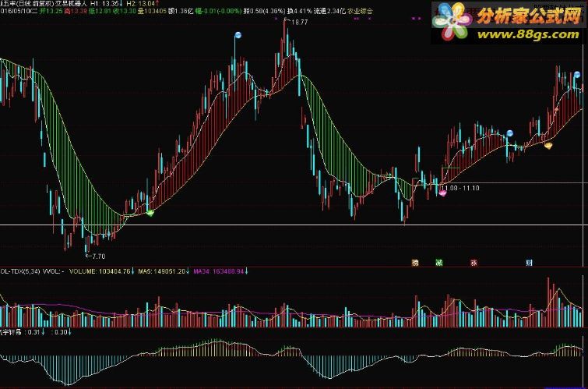Viewport: 588px width, 389px height.
Task: Open the tan event marker left of 减
Action: click(x=415, y=263)
